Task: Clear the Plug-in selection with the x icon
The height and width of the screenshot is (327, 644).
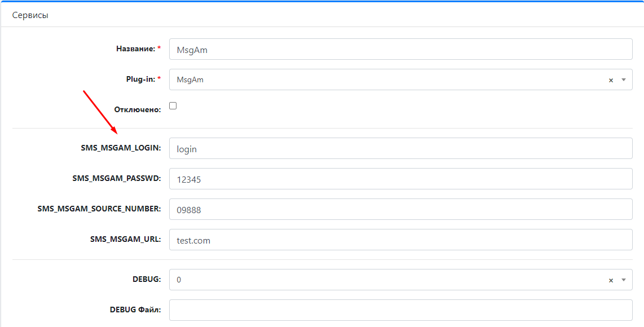Action: (x=611, y=80)
